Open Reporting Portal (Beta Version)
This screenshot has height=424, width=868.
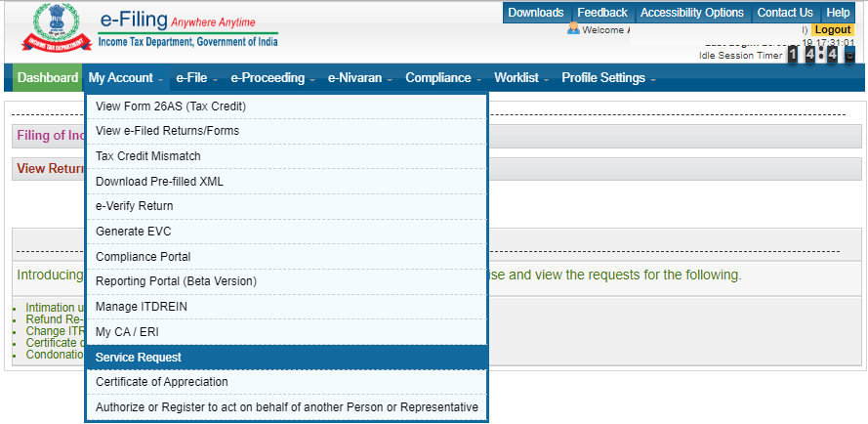coord(287,281)
